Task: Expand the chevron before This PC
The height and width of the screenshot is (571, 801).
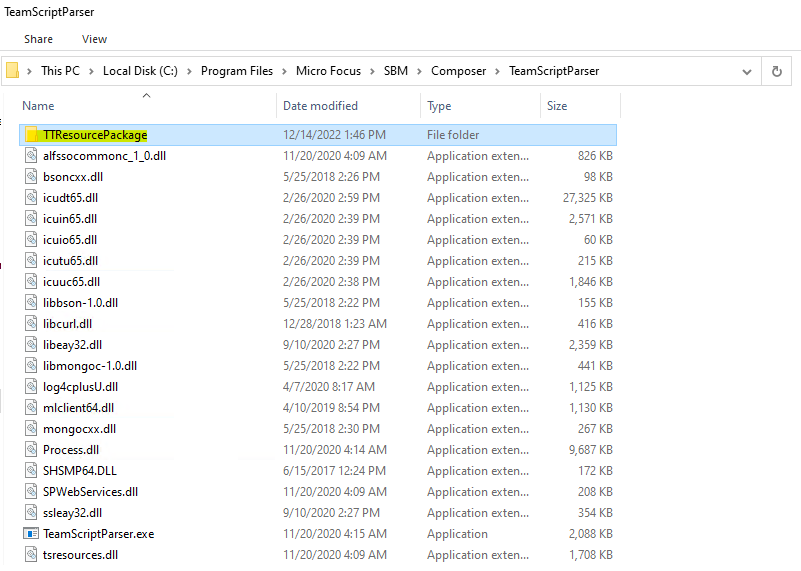Action: pos(30,71)
